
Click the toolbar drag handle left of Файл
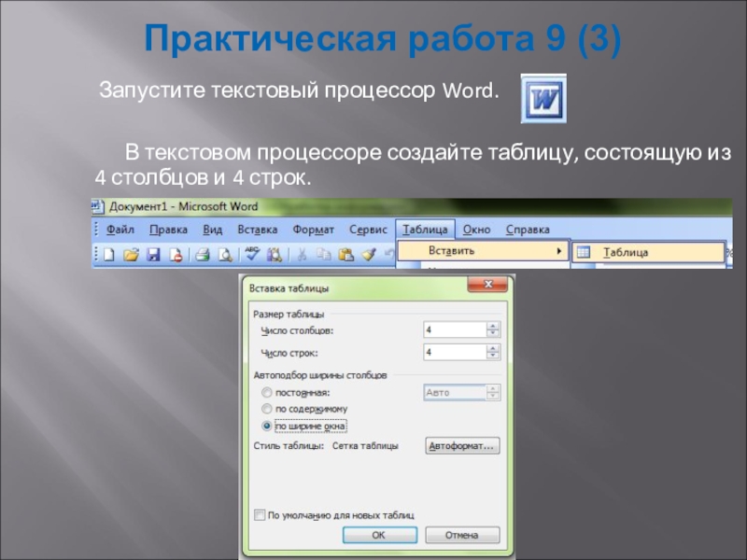[x=96, y=230]
